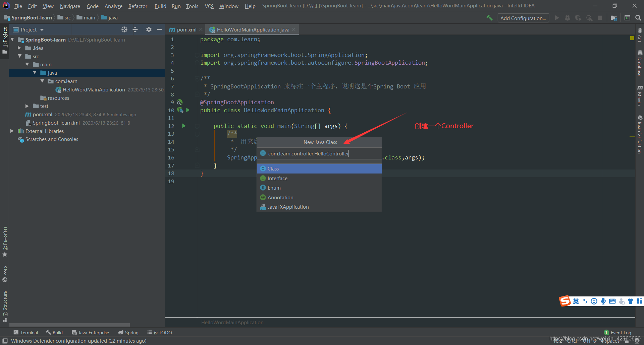Open the Bean Validation tool window
The width and height of the screenshot is (644, 345).
tap(640, 134)
